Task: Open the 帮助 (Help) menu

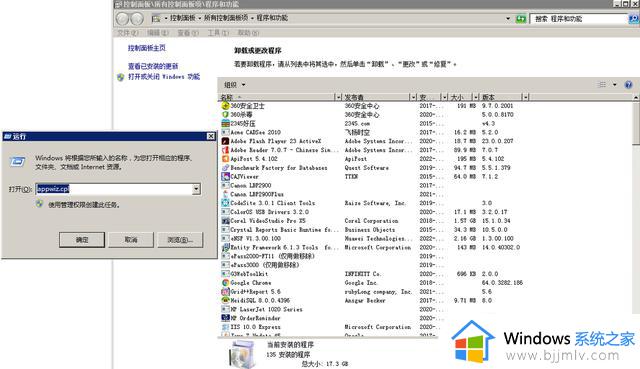Action: coord(248,33)
